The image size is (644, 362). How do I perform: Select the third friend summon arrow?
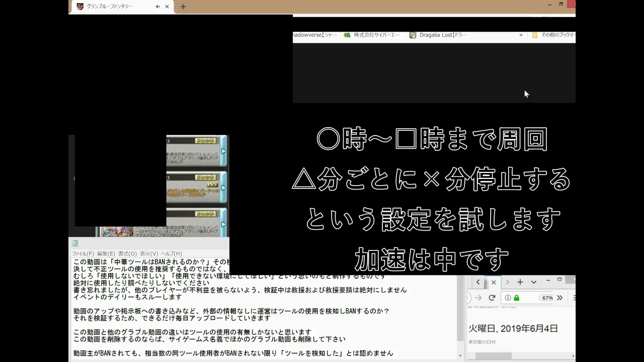(x=223, y=224)
